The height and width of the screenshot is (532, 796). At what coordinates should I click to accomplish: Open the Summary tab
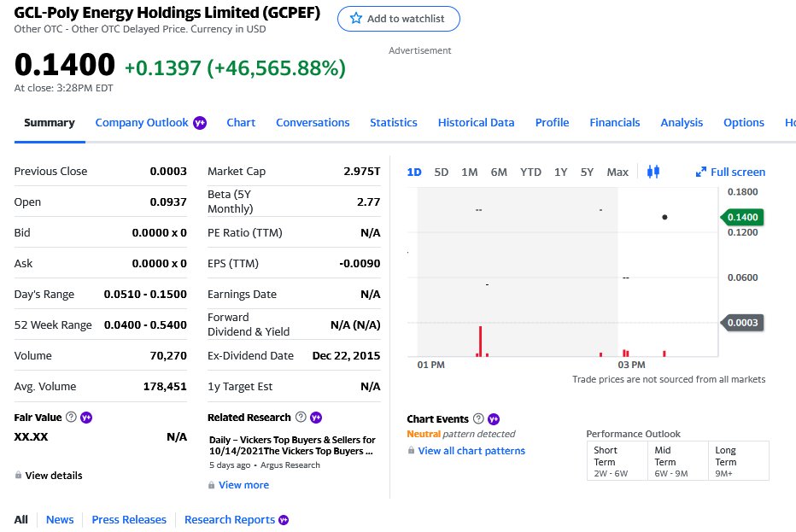tap(50, 123)
